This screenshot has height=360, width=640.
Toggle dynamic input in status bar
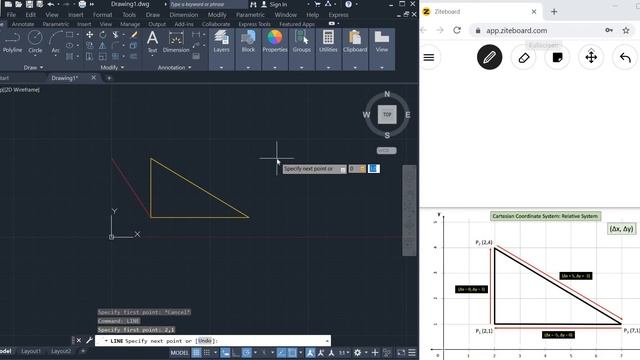click(x=225, y=353)
